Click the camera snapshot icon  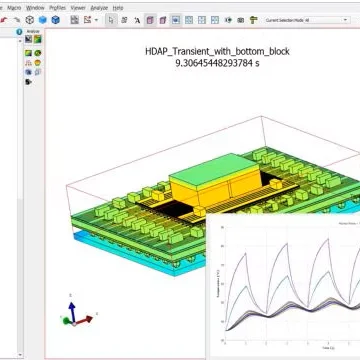241,20
